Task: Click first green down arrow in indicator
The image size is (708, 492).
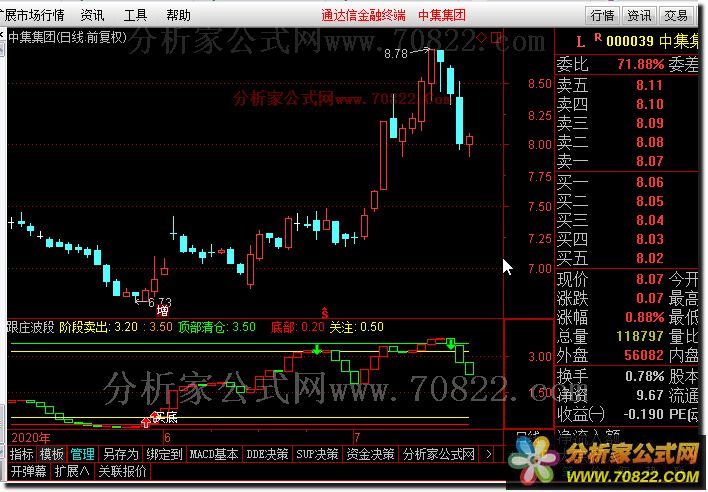Action: point(317,348)
